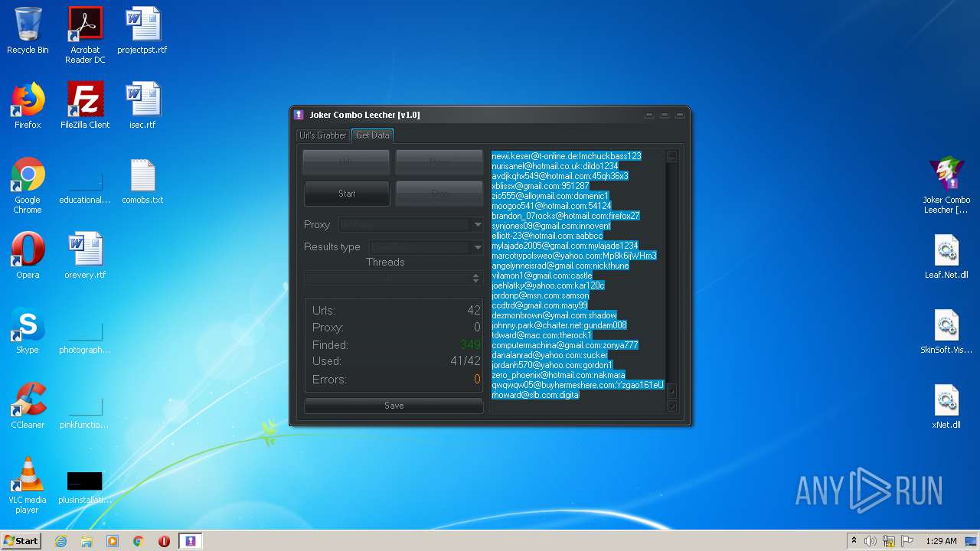This screenshot has width=980, height=551.
Task: Launch Acrobat Reader DC from desktop
Action: tap(85, 34)
